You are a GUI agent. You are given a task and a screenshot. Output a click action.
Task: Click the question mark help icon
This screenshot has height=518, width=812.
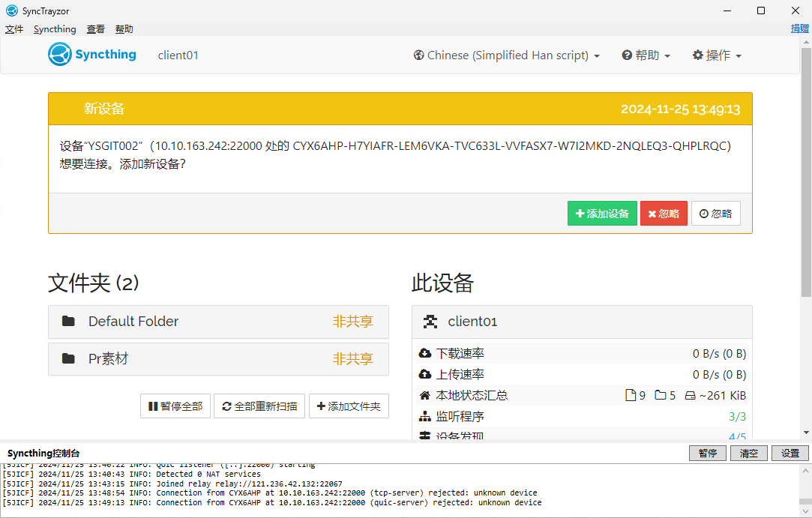pos(627,55)
